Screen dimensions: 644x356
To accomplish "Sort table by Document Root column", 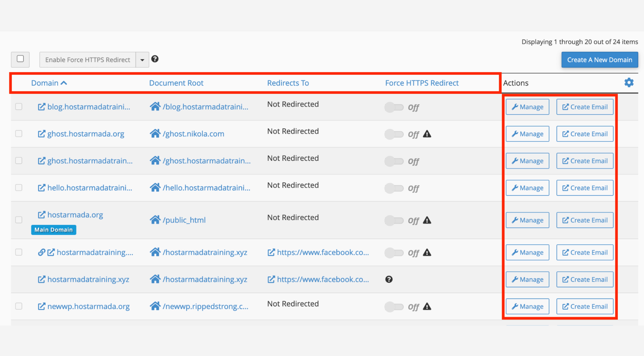I will (x=176, y=83).
